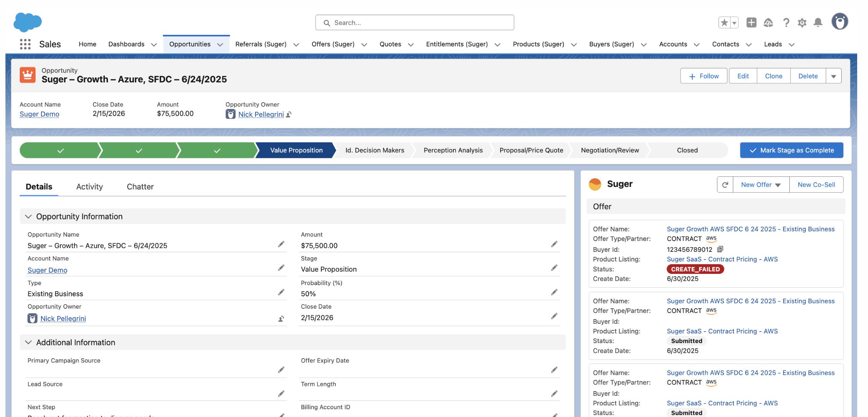
Task: Click the Help question mark icon
Action: coord(786,23)
